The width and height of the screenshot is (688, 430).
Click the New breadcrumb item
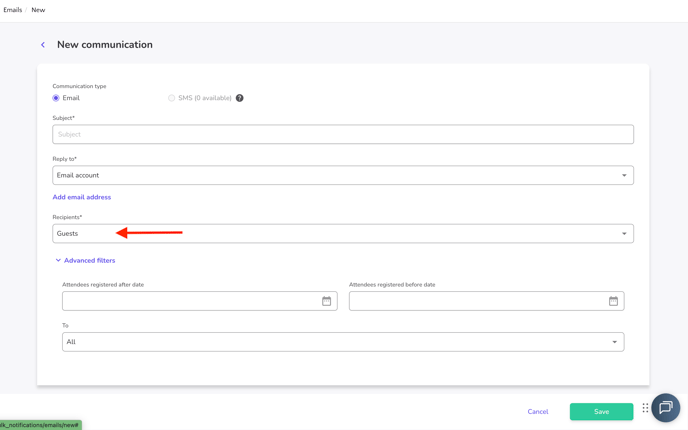[38, 10]
